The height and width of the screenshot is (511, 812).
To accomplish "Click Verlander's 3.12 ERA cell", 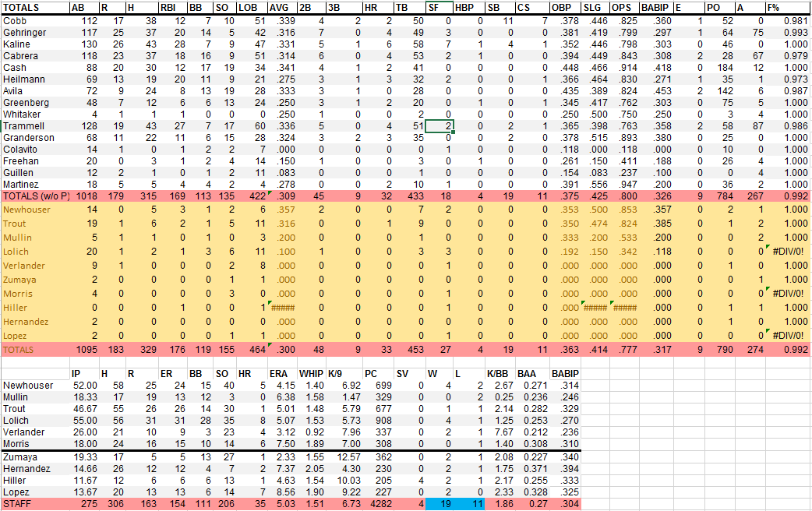I will (x=282, y=432).
